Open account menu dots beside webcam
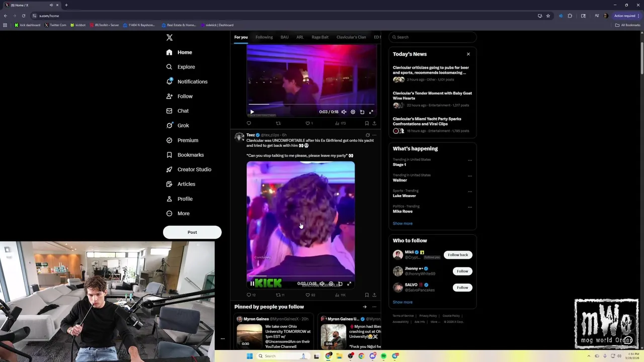The height and width of the screenshot is (362, 644). tap(222, 339)
